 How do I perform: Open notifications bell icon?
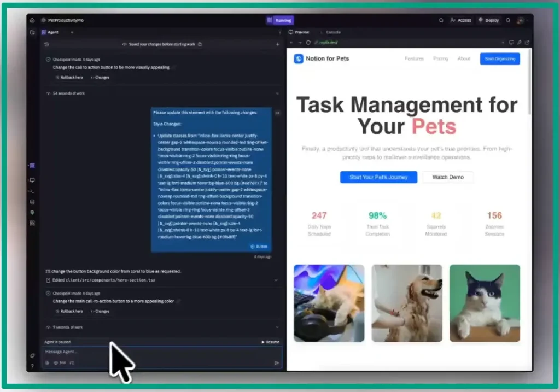click(x=508, y=20)
